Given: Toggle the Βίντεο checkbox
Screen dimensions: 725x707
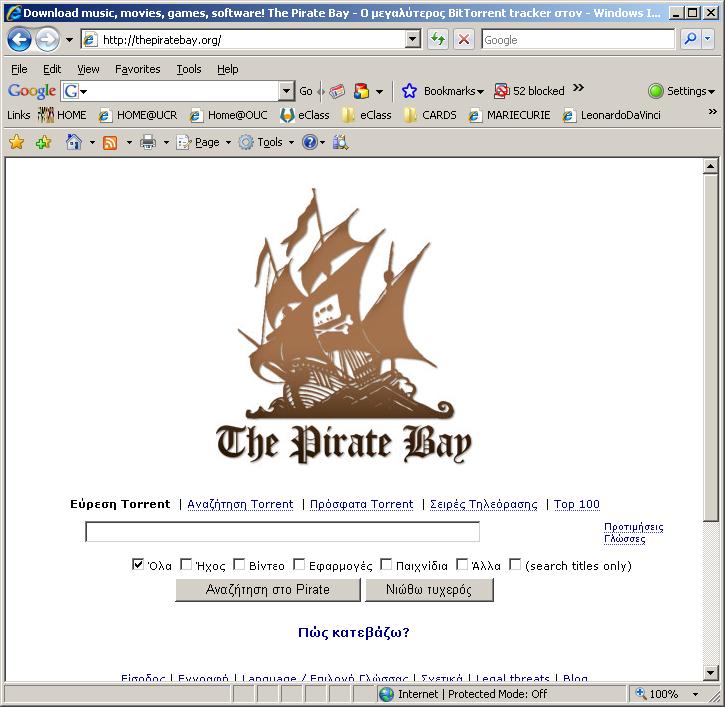Looking at the screenshot, I should tap(239, 564).
